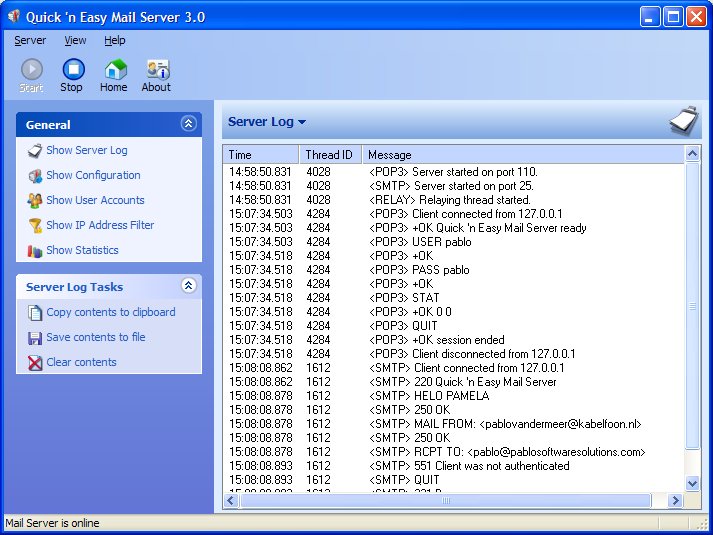Click the vertical scrollbar down arrow
Image resolution: width=713 pixels, height=535 pixels.
(693, 483)
